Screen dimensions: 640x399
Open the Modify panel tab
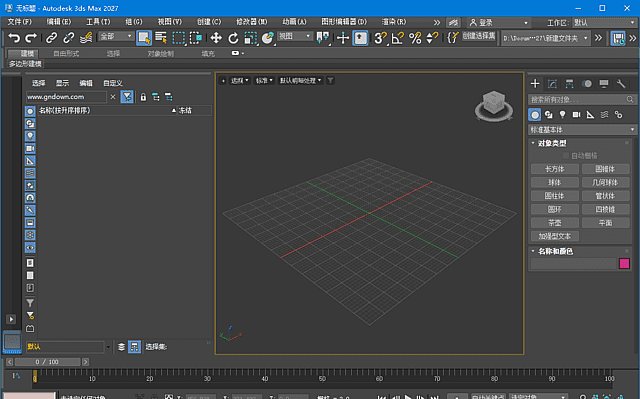pos(552,84)
